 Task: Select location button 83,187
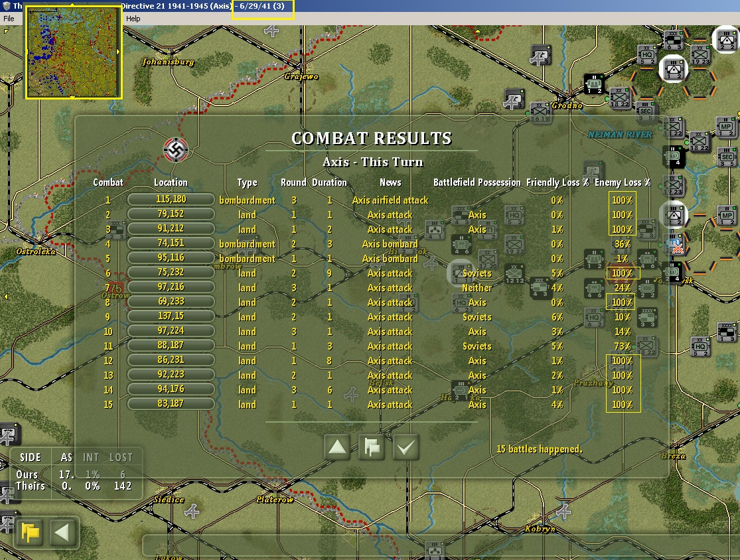[171, 404]
